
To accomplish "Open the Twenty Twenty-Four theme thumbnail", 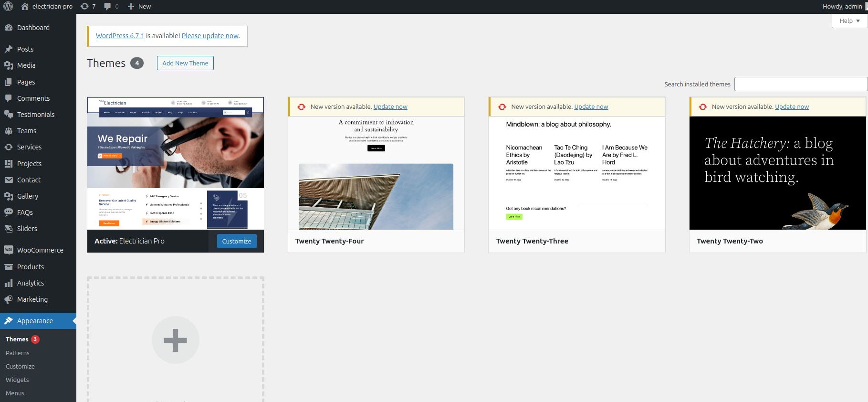I will coord(376,173).
